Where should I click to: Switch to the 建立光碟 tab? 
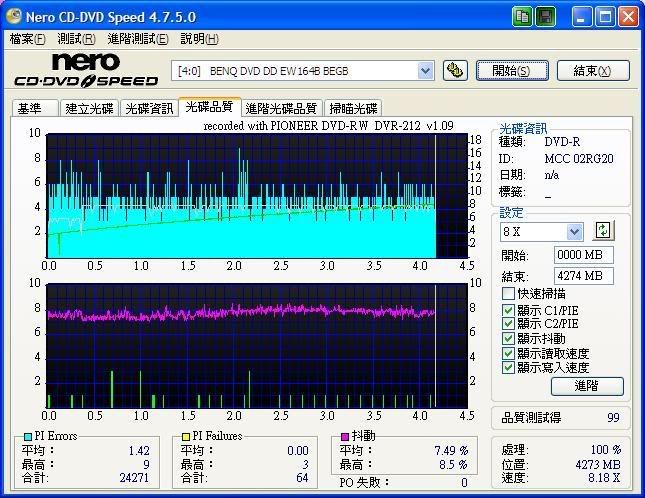[89, 109]
